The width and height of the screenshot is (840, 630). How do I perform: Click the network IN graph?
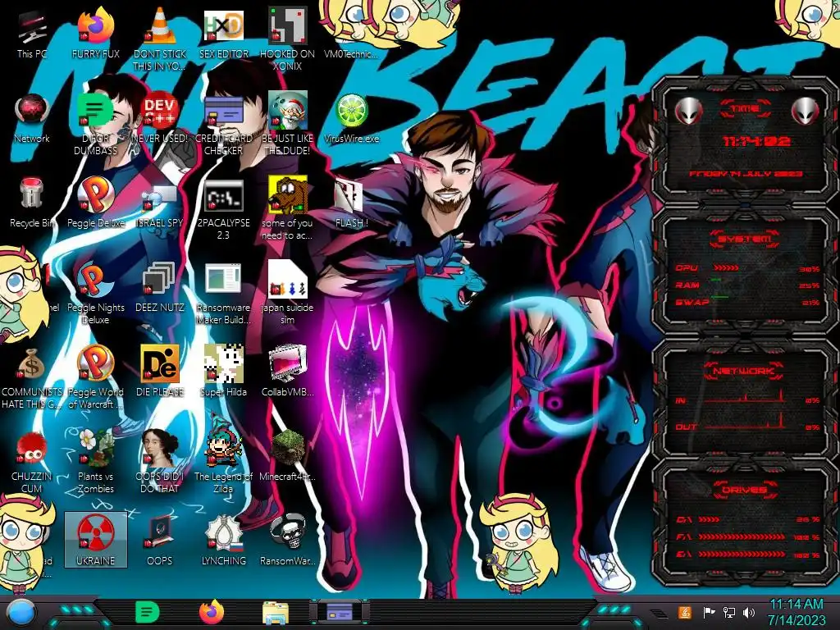tap(744, 396)
